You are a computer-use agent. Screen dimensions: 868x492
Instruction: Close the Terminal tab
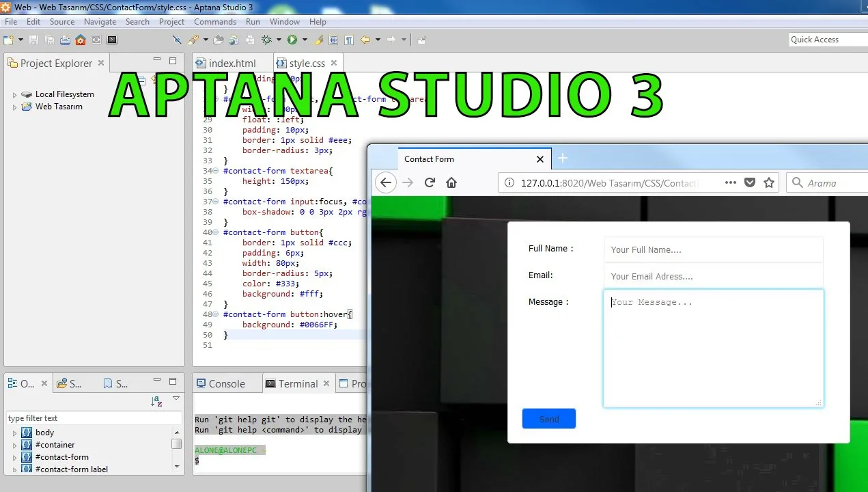[x=326, y=383]
